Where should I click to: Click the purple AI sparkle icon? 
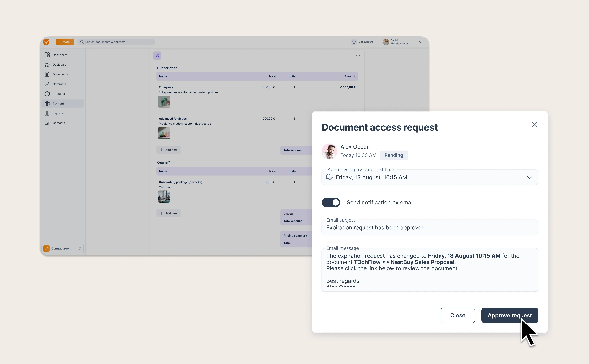(x=157, y=56)
